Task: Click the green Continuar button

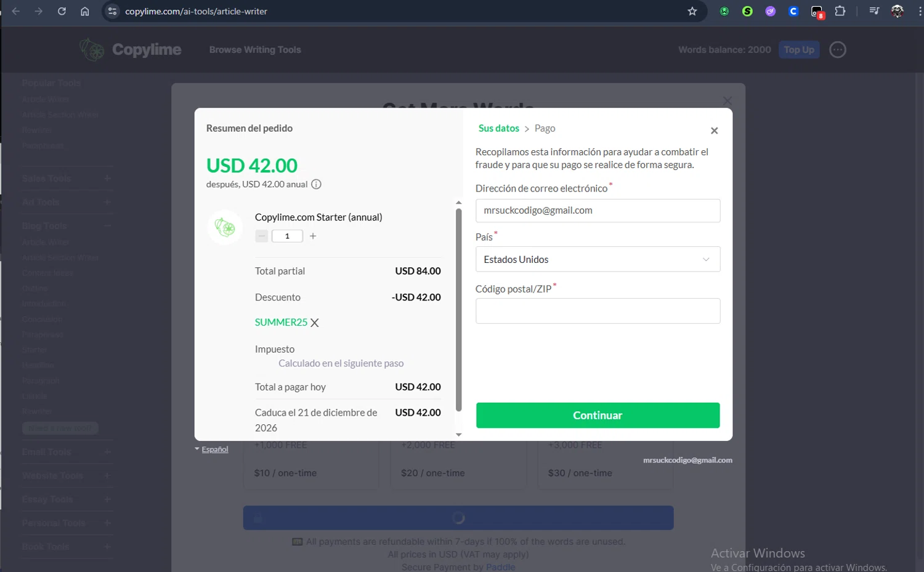Action: point(598,416)
